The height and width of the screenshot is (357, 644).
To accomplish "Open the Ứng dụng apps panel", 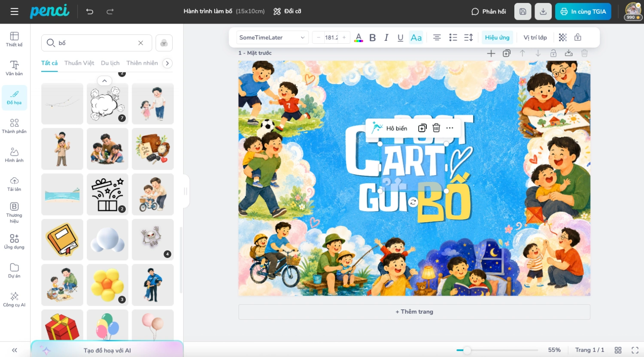I will click(14, 241).
